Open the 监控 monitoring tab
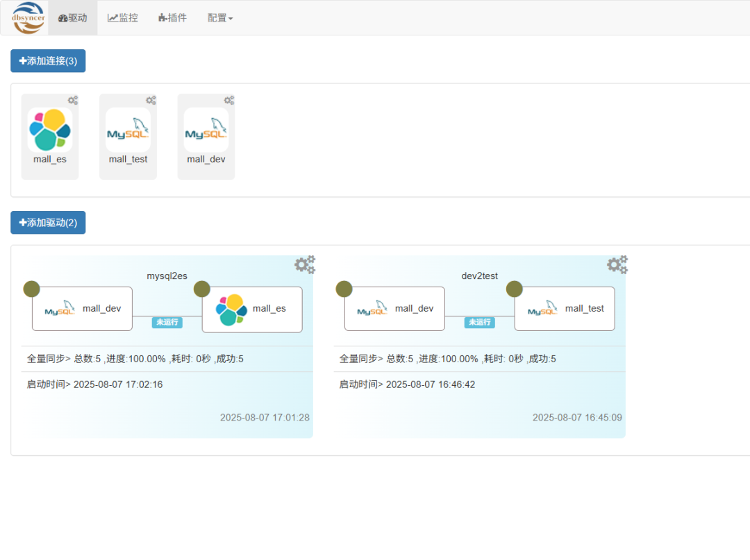 point(123,18)
